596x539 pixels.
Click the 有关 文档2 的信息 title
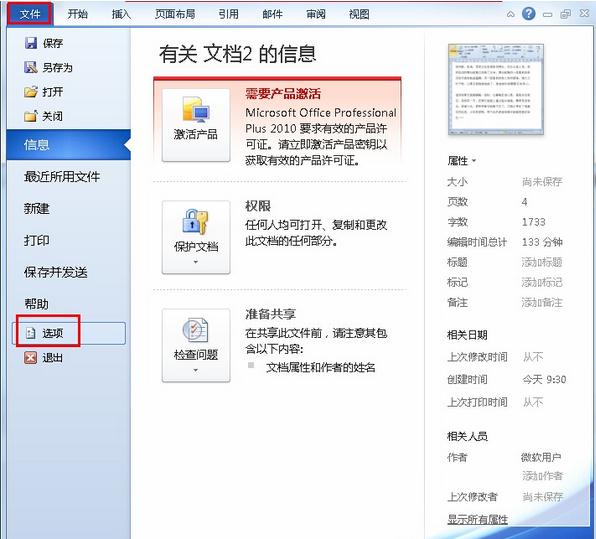tap(238, 54)
